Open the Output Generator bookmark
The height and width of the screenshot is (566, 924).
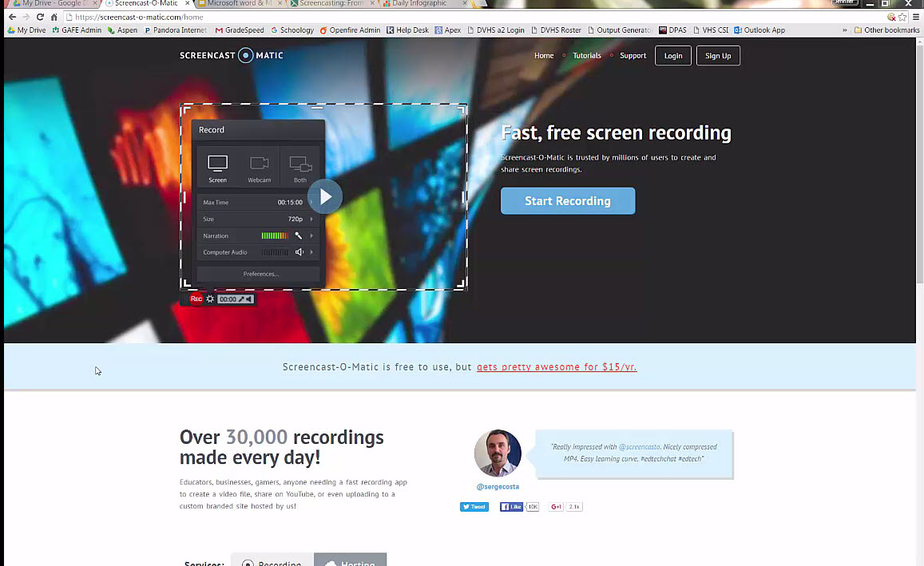(620, 30)
